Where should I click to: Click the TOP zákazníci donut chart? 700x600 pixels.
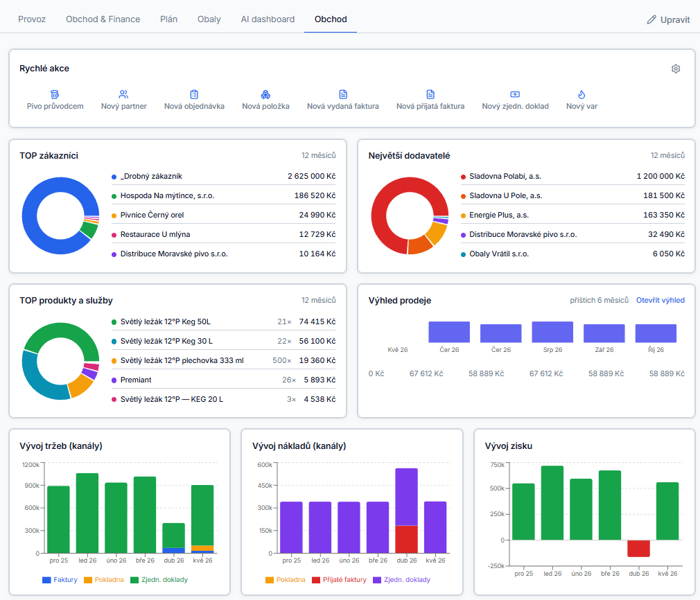point(61,215)
